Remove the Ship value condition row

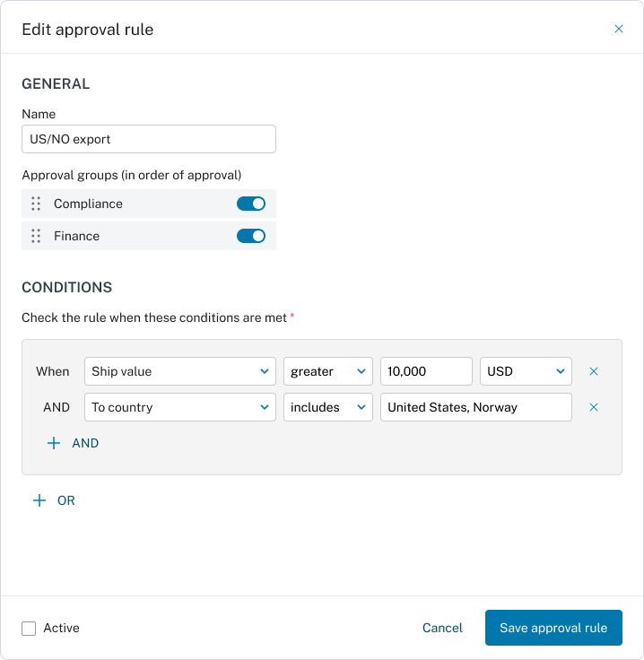(593, 371)
